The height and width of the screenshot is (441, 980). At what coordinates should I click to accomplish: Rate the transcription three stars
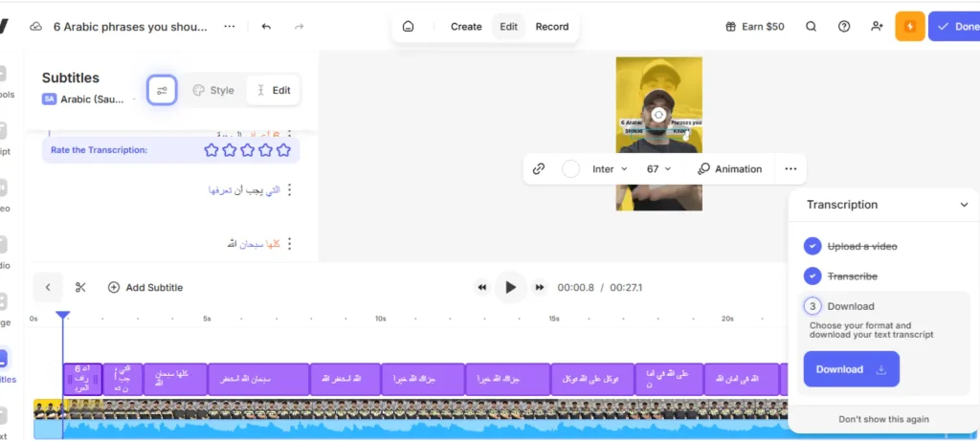248,150
